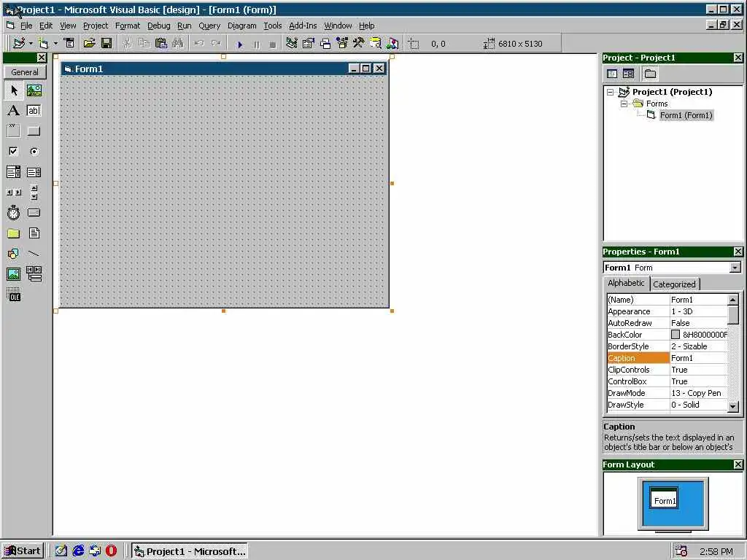747x560 pixels.
Task: Select the FileListBox control tool
Action: [34, 233]
